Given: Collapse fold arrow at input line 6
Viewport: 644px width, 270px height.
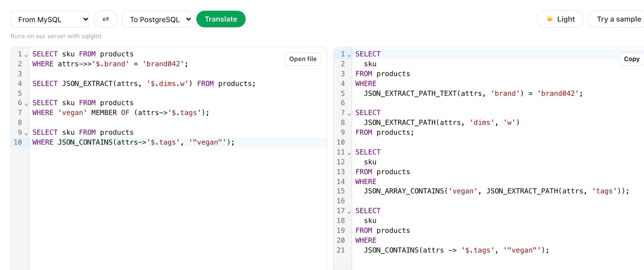Looking at the screenshot, I should (26, 104).
